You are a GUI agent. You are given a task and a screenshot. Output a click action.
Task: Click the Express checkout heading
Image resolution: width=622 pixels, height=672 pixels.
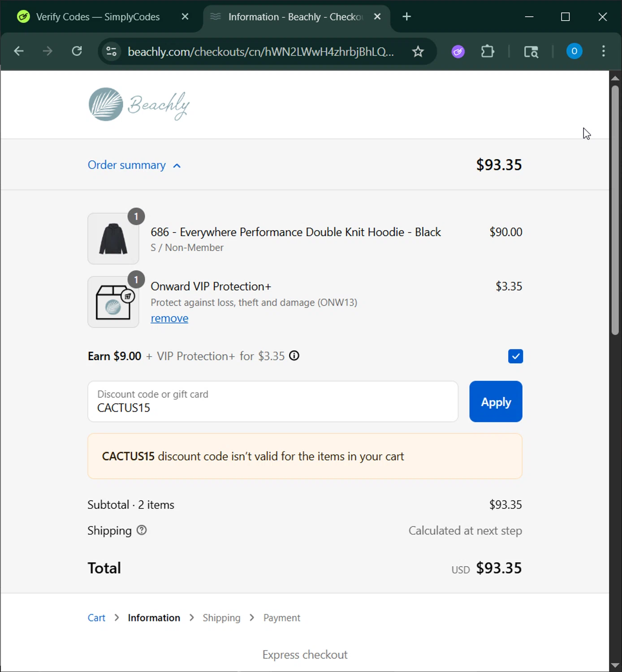coord(305,655)
